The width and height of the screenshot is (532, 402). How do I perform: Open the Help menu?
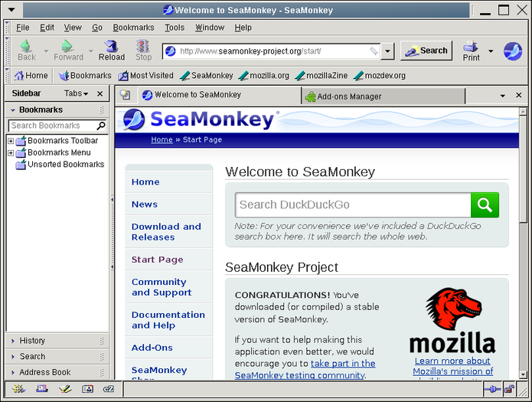[243, 28]
